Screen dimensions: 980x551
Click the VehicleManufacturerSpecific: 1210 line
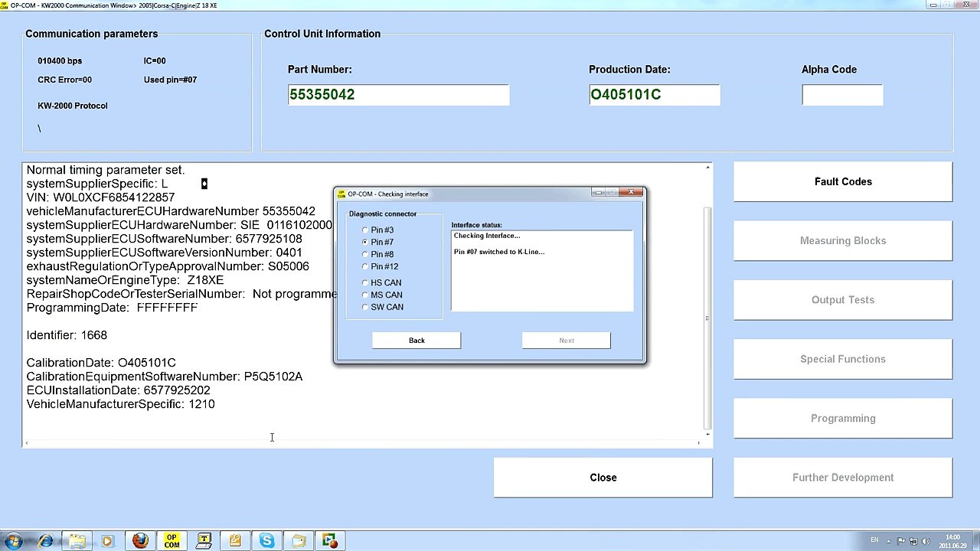pyautogui.click(x=120, y=404)
